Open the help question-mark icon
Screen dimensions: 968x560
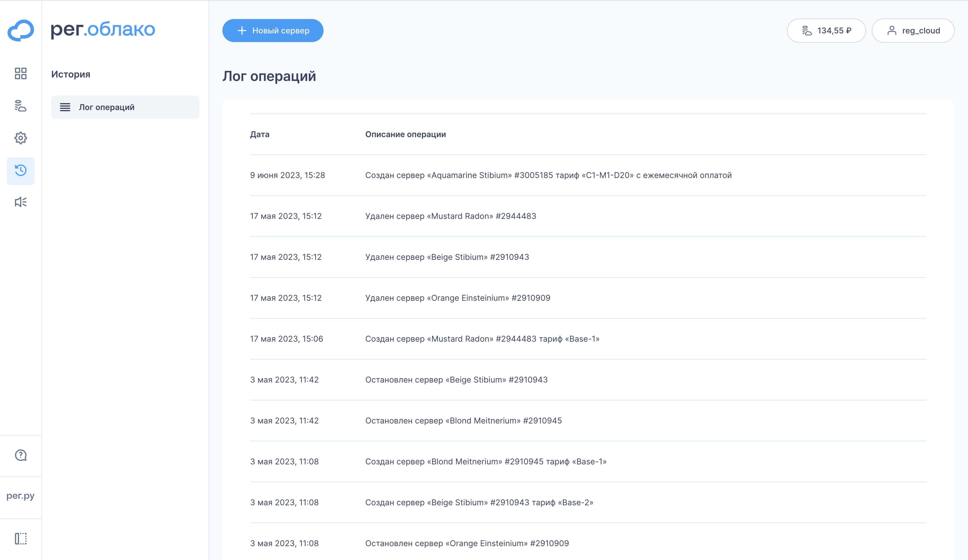(21, 455)
